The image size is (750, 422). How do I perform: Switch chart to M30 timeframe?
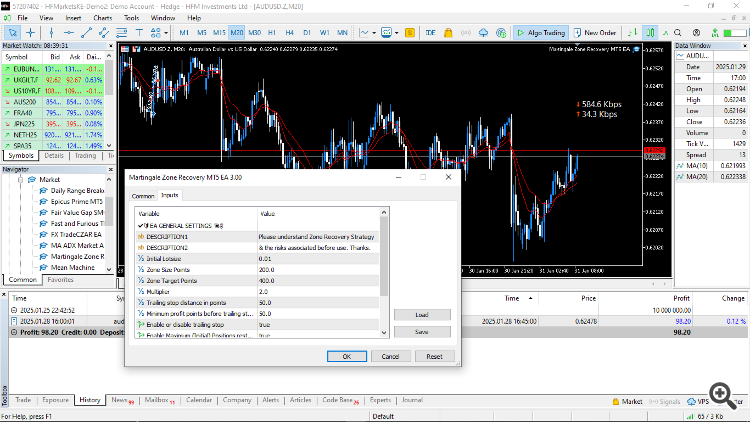click(254, 33)
